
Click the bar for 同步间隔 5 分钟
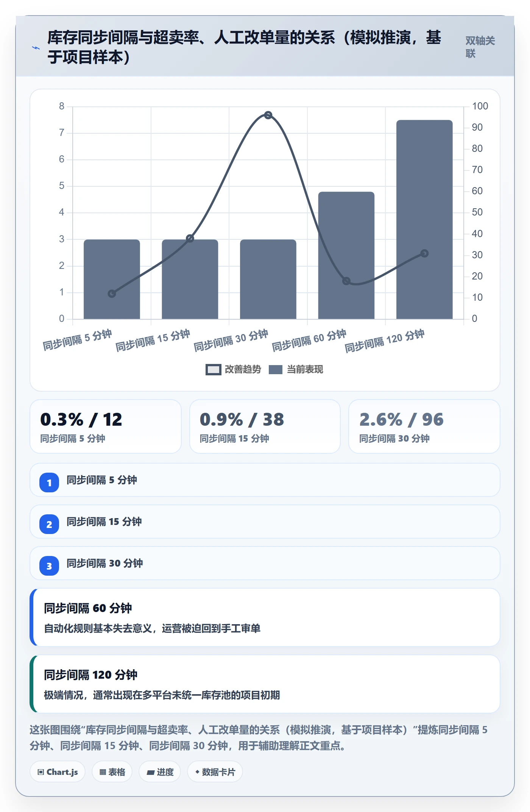(x=112, y=279)
